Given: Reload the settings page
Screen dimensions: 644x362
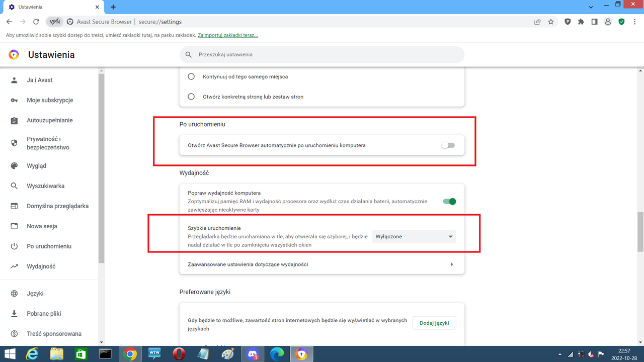Looking at the screenshot, I should pos(36,22).
